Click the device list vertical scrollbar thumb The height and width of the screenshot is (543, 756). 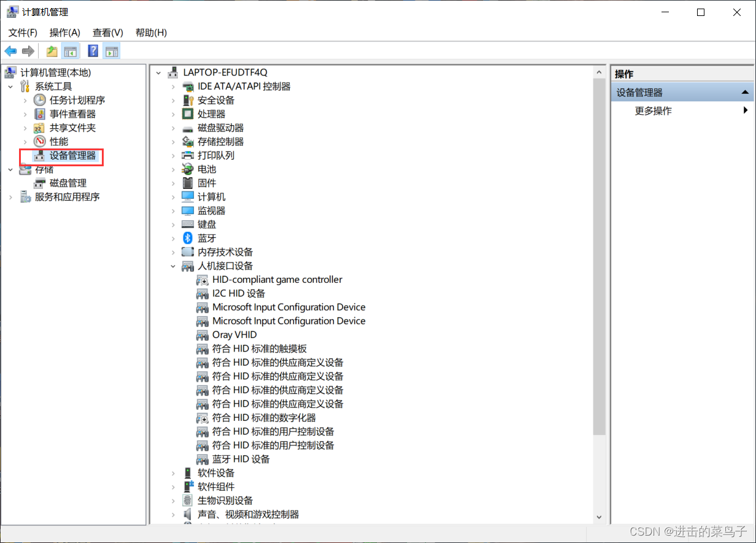coord(600,257)
